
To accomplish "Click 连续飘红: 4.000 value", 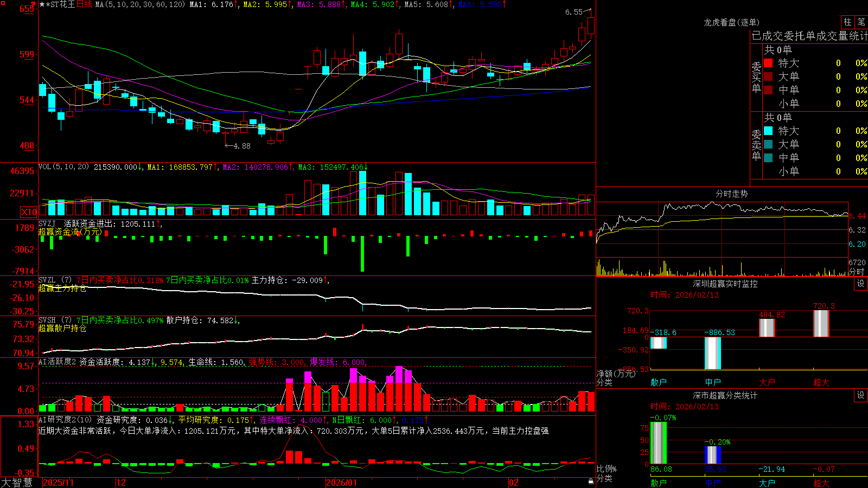I will pyautogui.click(x=292, y=420).
